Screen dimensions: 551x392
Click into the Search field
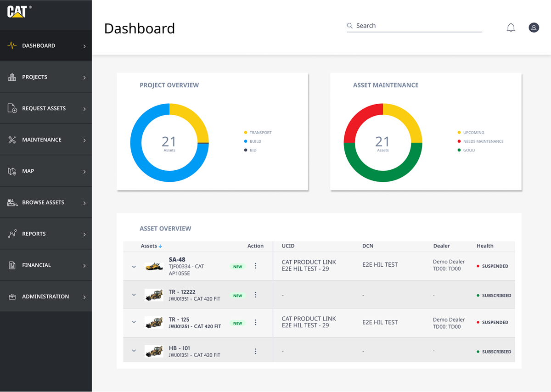(418, 26)
